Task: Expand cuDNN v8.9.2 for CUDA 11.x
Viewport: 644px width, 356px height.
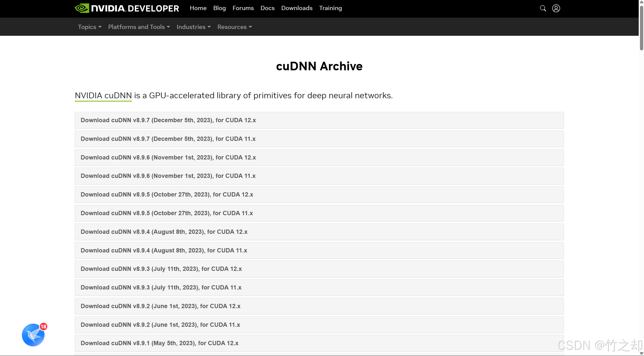Action: 160,325
